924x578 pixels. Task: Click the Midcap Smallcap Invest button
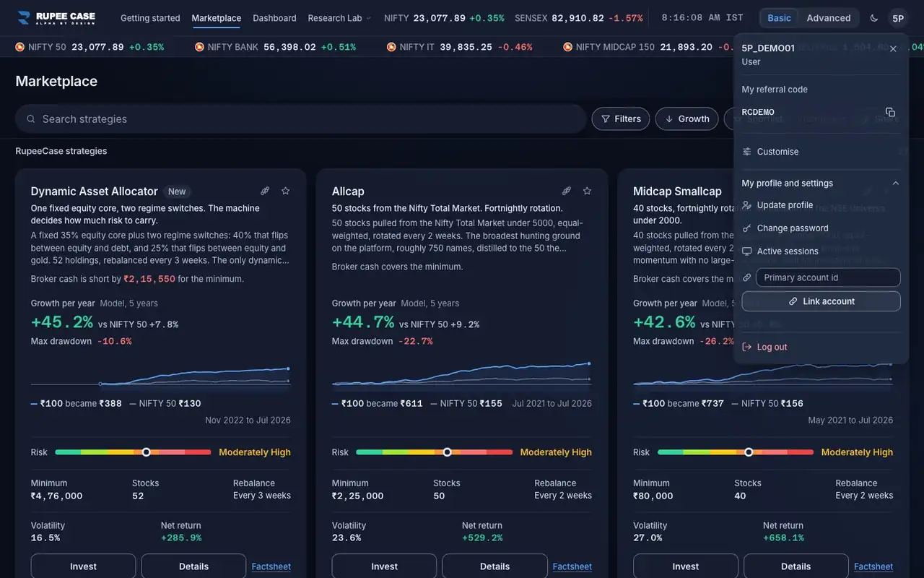point(686,566)
